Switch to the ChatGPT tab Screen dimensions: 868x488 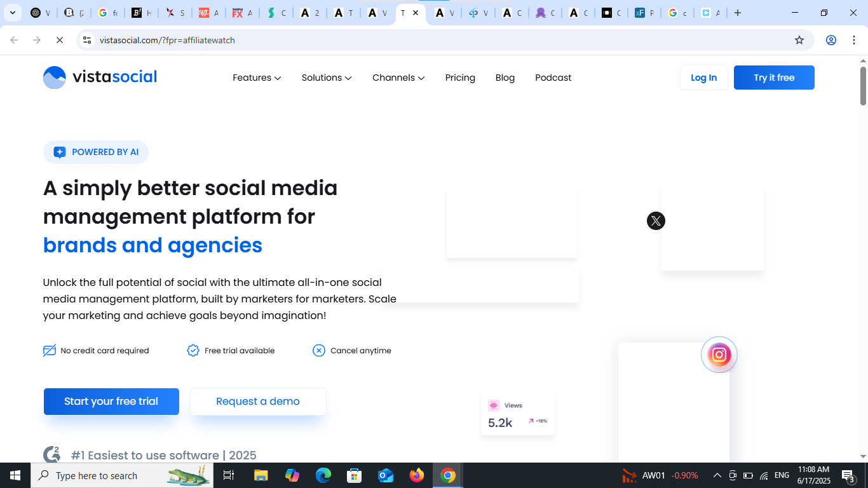[x=41, y=13]
